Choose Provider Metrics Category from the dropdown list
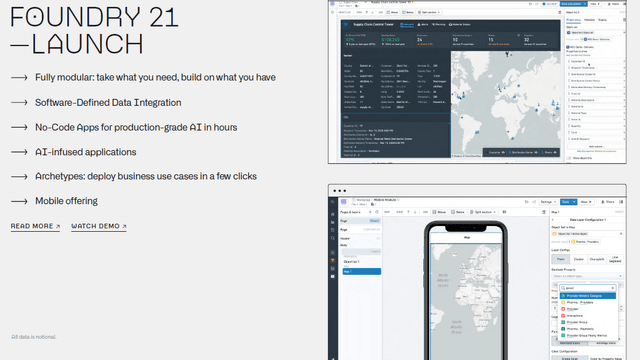Viewport: 640px width, 360px height. (x=588, y=296)
